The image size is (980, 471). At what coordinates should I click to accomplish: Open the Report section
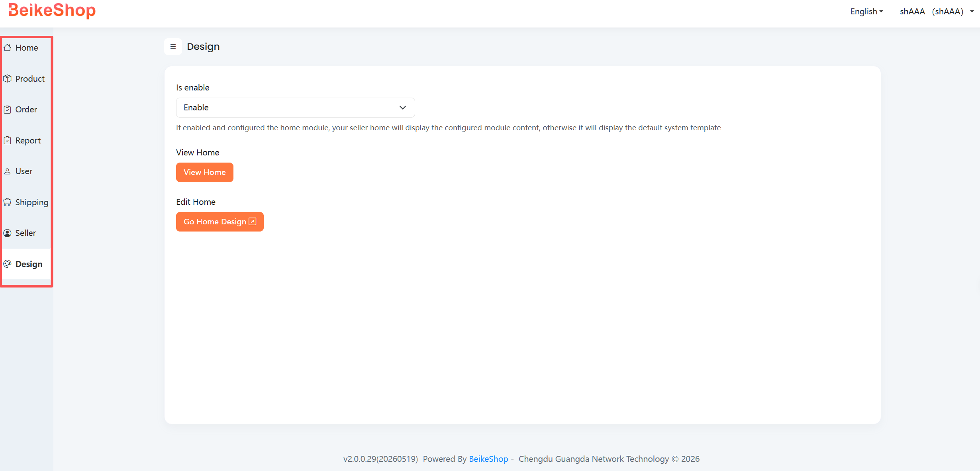pyautogui.click(x=28, y=141)
